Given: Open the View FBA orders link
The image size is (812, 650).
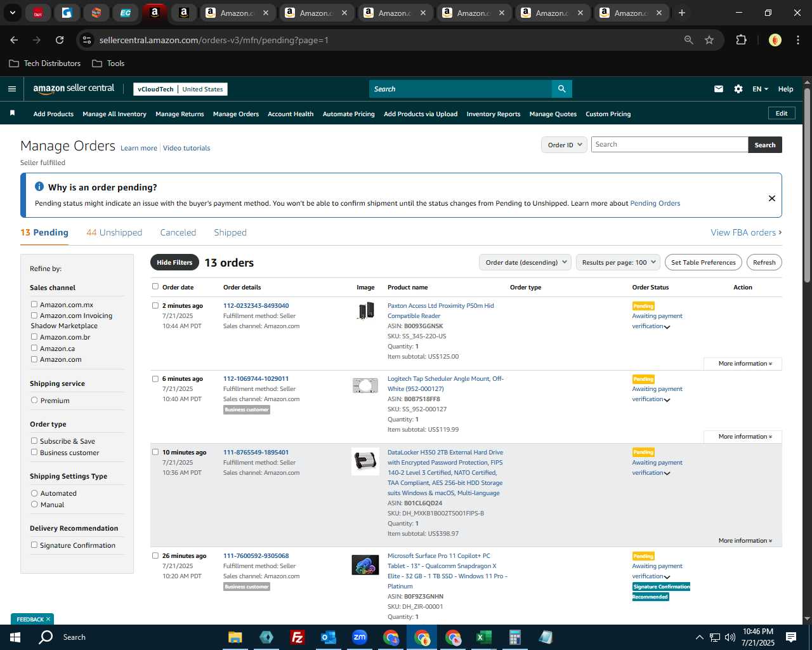Looking at the screenshot, I should tap(746, 232).
